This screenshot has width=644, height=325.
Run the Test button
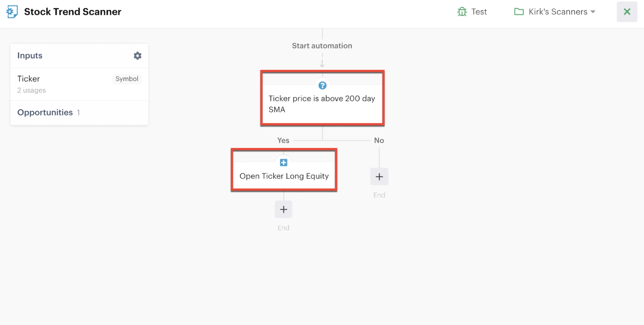click(x=472, y=12)
